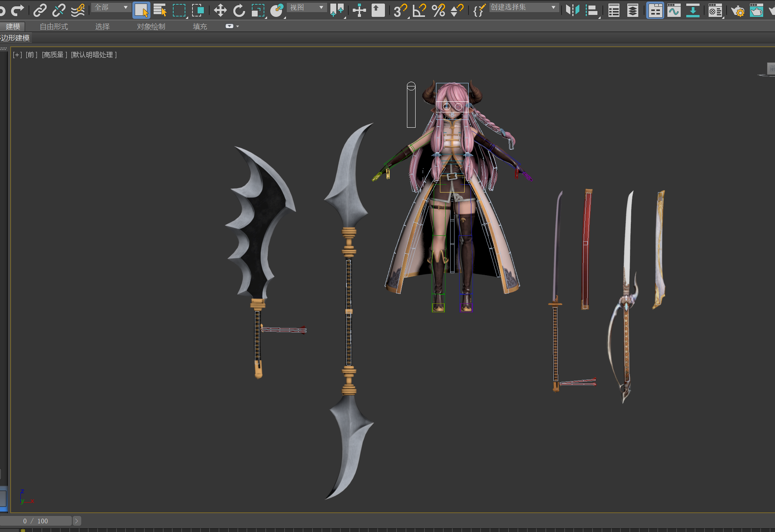Switch to the 自由形式 ribbon tab
Image resolution: width=775 pixels, height=532 pixels.
tap(54, 26)
